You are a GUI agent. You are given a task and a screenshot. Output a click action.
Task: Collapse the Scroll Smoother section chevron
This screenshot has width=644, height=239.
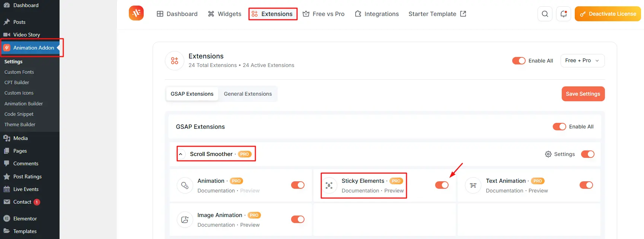181,154
